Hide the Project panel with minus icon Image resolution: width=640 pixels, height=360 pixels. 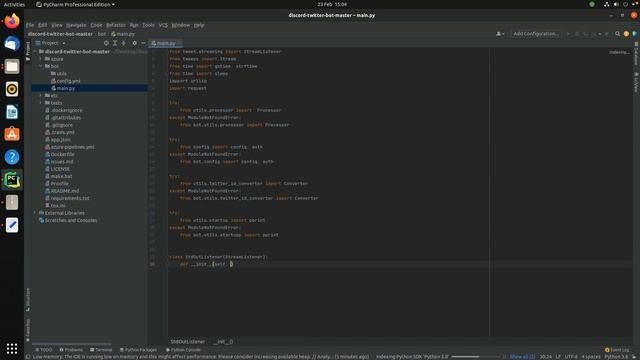pyautogui.click(x=143, y=43)
